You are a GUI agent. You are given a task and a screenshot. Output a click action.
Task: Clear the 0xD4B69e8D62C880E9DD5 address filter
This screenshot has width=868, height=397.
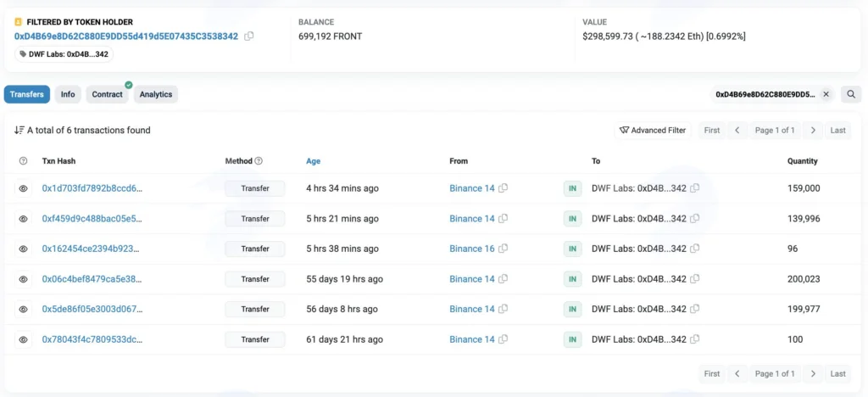point(826,95)
